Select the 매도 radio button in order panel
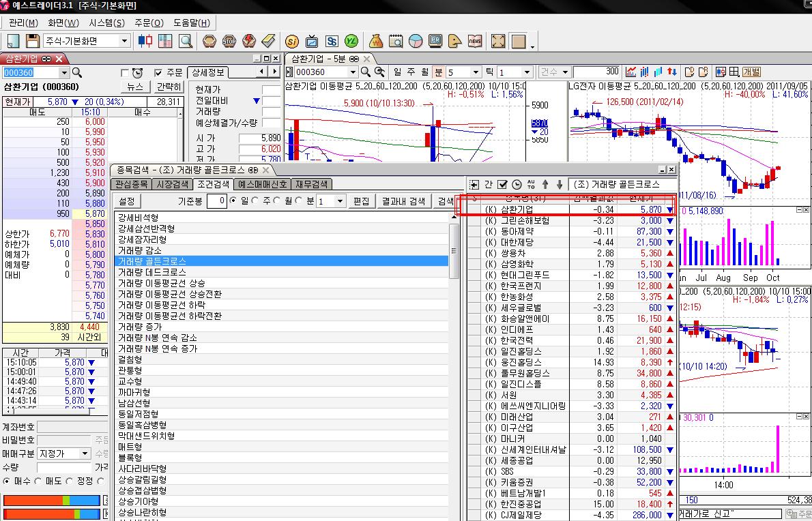Screen dimensions: 812x521 38,481
